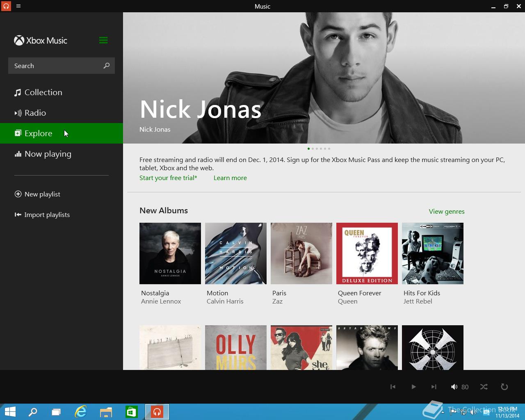Open the Paris album cover by Zaz

pos(301,253)
